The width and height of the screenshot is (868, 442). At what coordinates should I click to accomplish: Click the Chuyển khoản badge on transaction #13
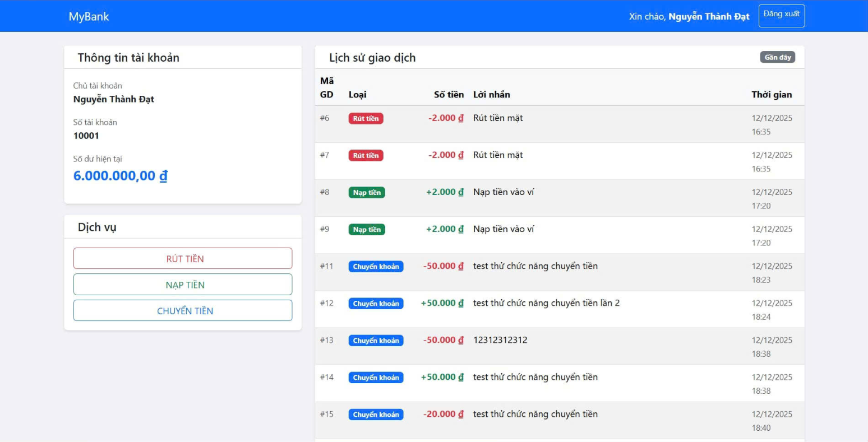pos(376,341)
